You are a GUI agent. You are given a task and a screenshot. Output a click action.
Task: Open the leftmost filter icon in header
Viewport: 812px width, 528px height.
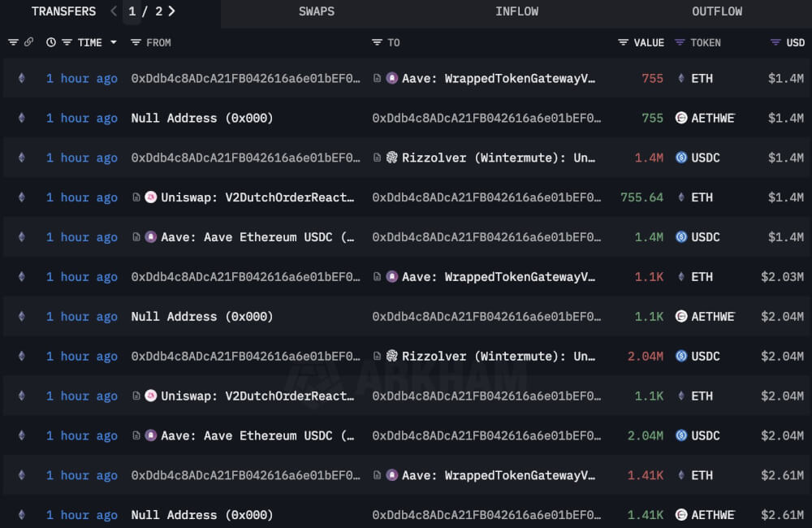click(13, 42)
